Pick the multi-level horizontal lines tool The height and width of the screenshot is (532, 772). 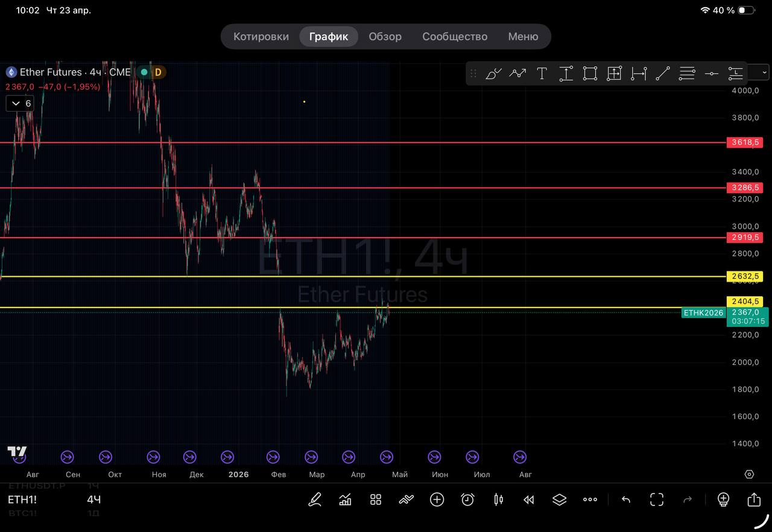click(687, 74)
